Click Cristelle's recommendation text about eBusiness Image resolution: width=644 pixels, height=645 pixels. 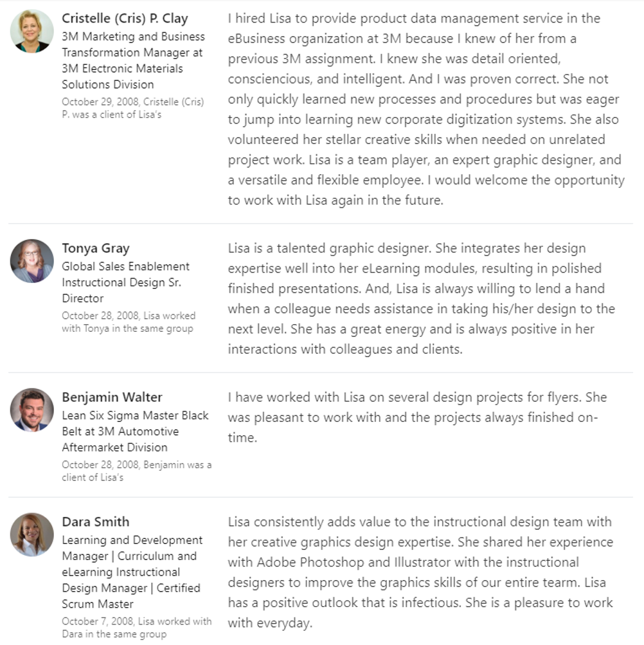coord(426,109)
